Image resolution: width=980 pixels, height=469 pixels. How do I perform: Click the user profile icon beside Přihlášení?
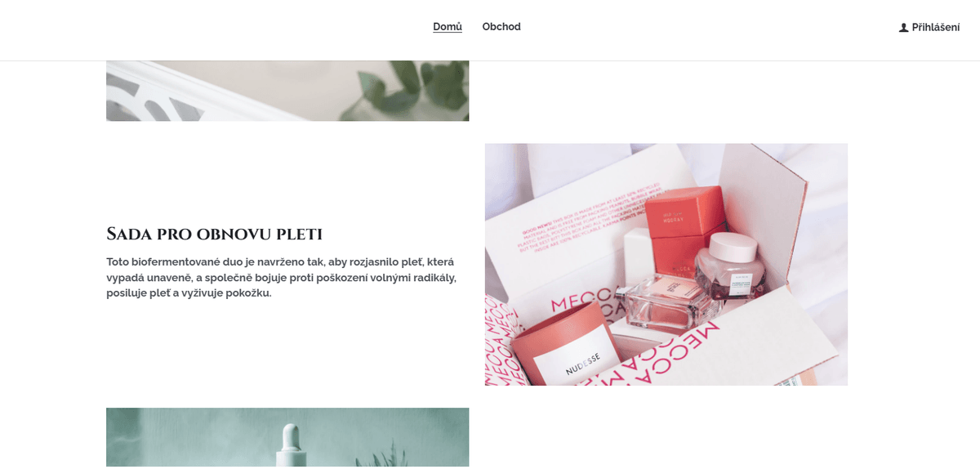pyautogui.click(x=903, y=28)
